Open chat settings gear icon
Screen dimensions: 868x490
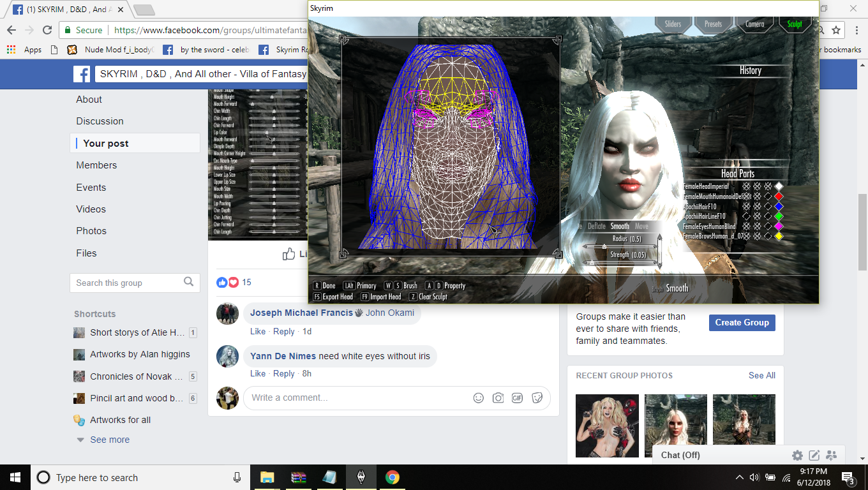pos(797,455)
